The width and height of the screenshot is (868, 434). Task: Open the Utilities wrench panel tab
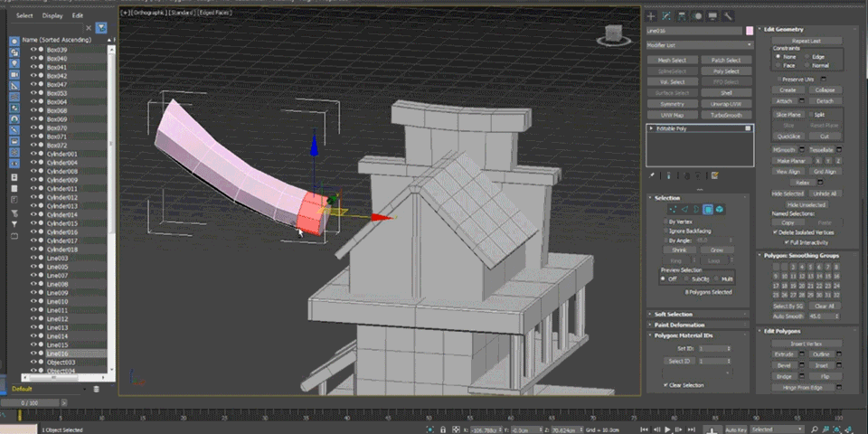click(x=727, y=16)
